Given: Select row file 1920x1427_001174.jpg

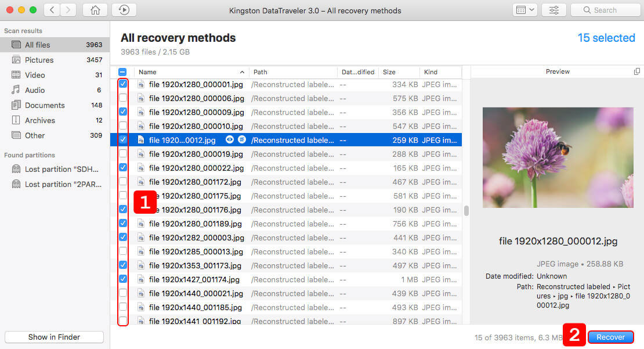Looking at the screenshot, I should [x=286, y=279].
